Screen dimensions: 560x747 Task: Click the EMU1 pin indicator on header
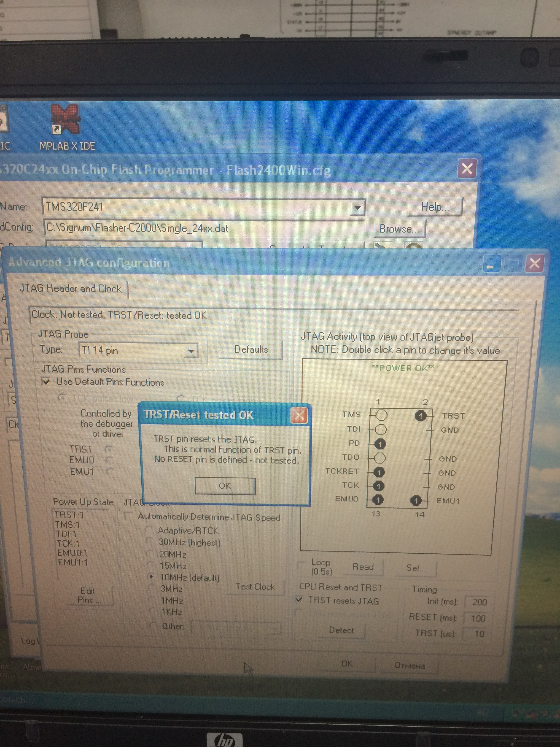click(416, 501)
